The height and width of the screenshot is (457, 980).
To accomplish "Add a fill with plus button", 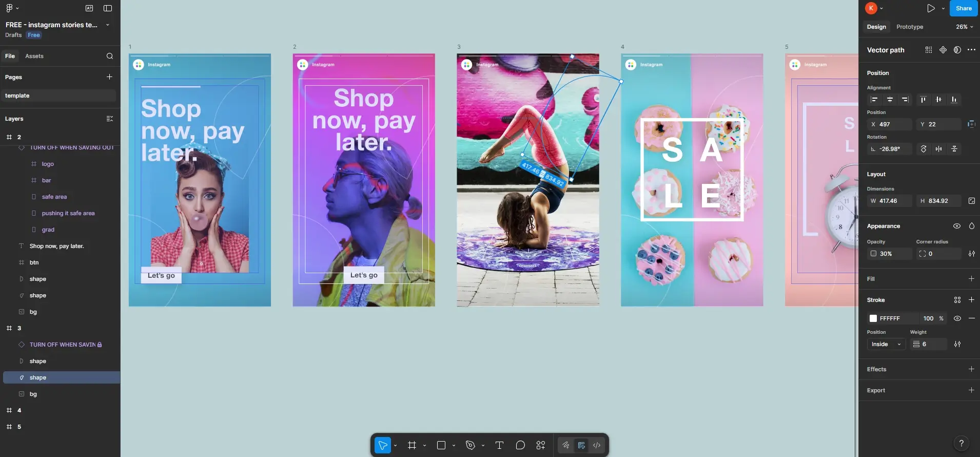I will 971,279.
